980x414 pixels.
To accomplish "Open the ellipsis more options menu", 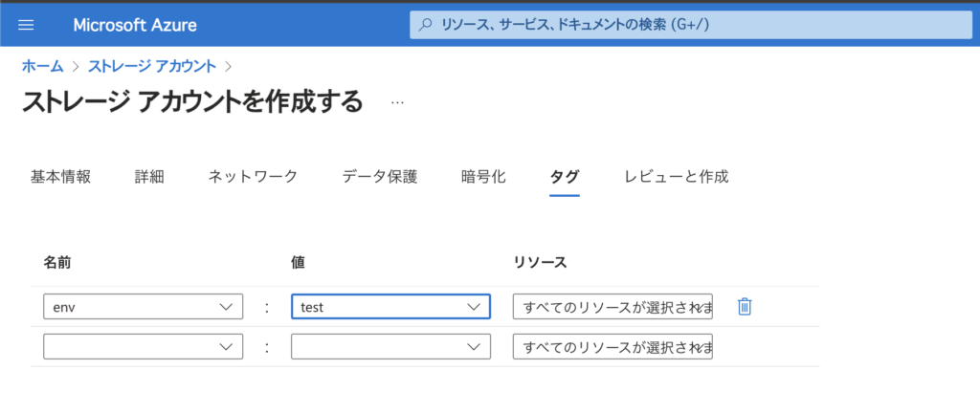I will (x=397, y=101).
